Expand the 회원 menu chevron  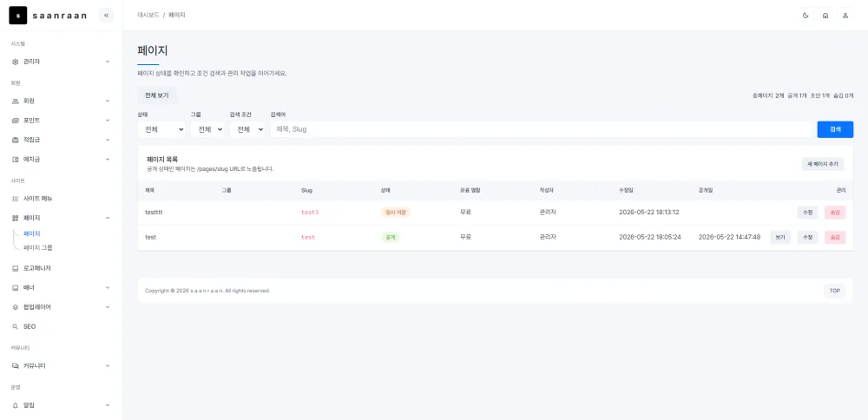click(108, 102)
